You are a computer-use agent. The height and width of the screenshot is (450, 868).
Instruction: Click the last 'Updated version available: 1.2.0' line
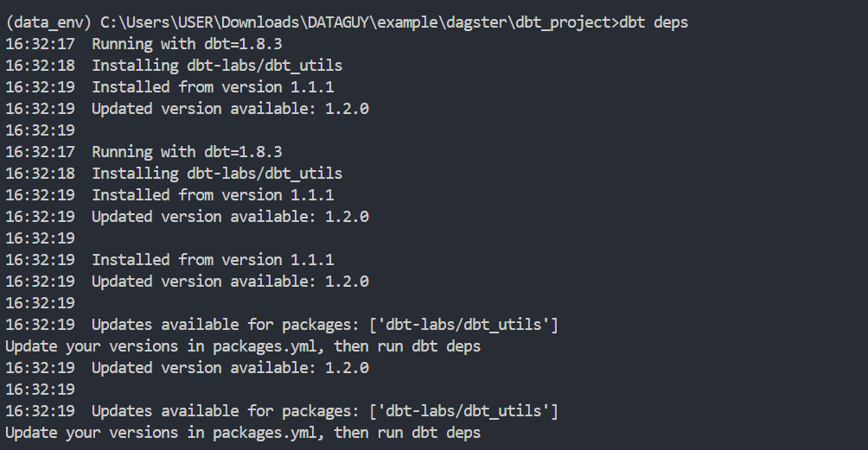coord(230,368)
